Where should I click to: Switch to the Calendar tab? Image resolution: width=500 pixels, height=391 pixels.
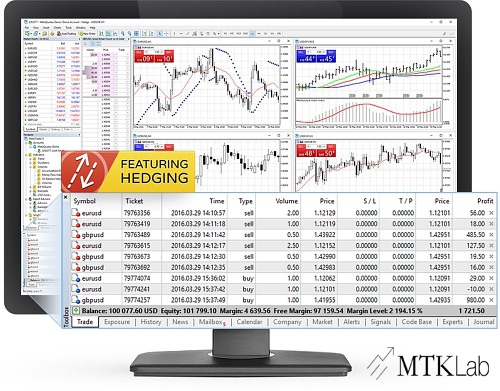pyautogui.click(x=249, y=322)
